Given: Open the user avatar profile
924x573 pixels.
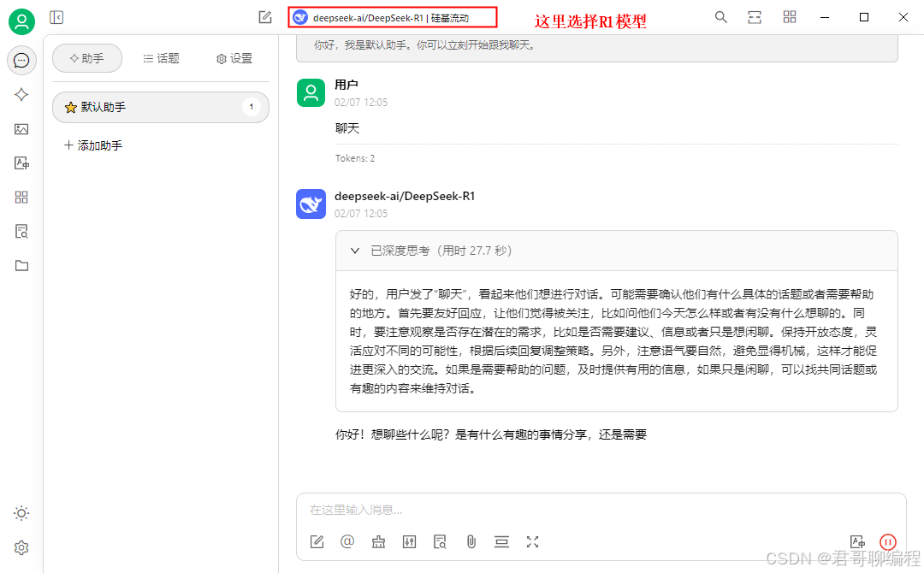Looking at the screenshot, I should point(21,21).
